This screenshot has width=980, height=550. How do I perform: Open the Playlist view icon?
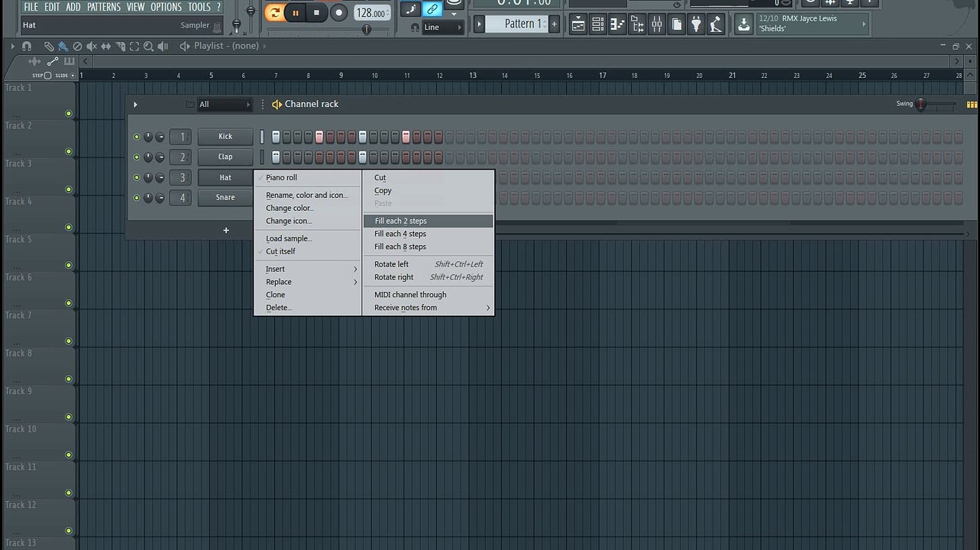(578, 25)
